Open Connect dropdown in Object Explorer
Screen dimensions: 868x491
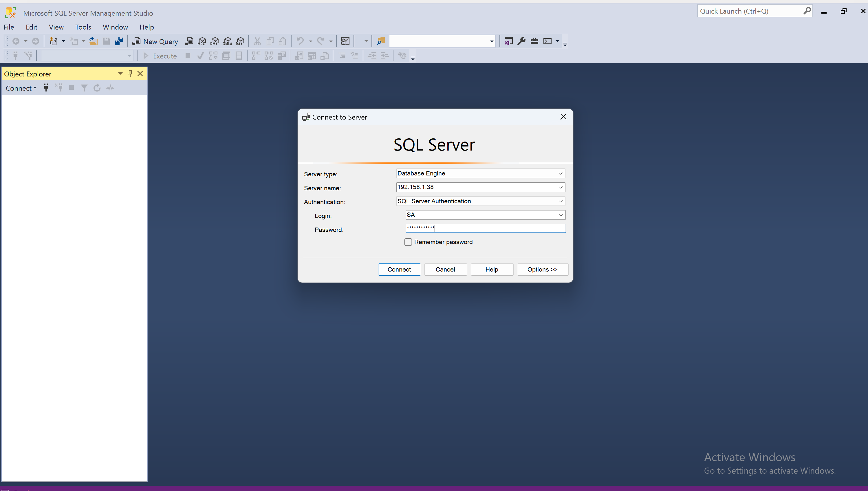pos(21,88)
